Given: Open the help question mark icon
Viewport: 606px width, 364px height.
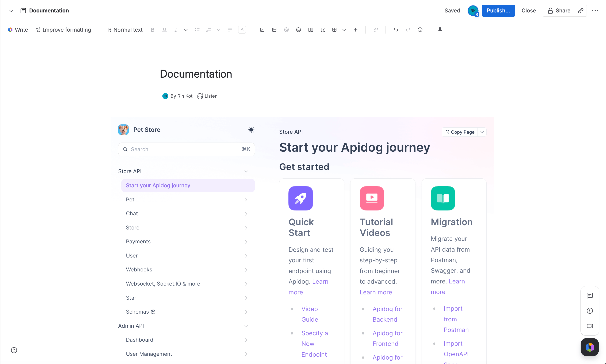Looking at the screenshot, I should pos(14,350).
